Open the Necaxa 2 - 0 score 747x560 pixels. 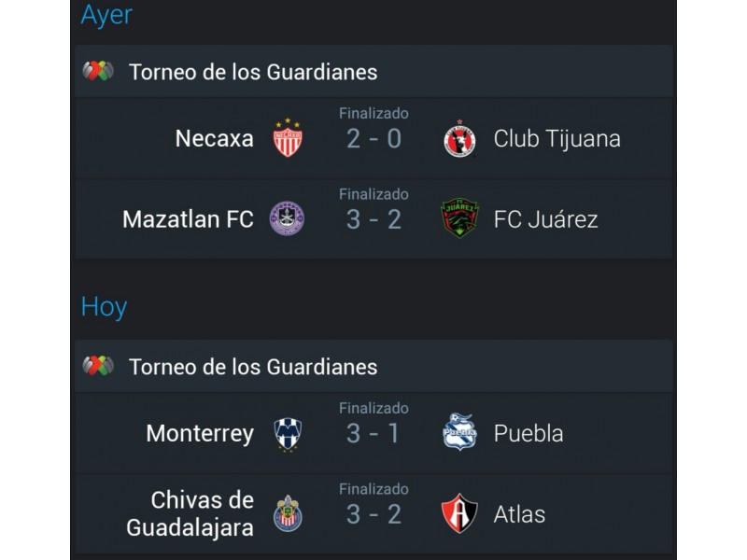[x=373, y=138]
